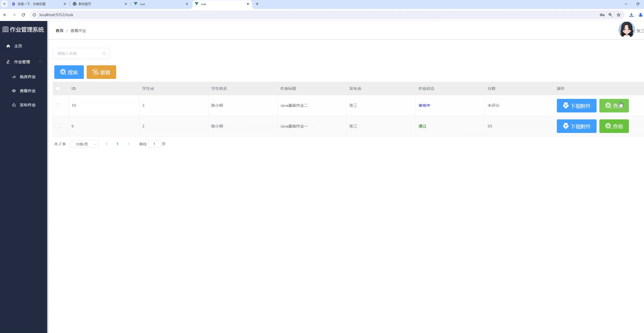The height and width of the screenshot is (333, 644).
Task: Click the user avatar picture of 张三
Action: [x=626, y=30]
